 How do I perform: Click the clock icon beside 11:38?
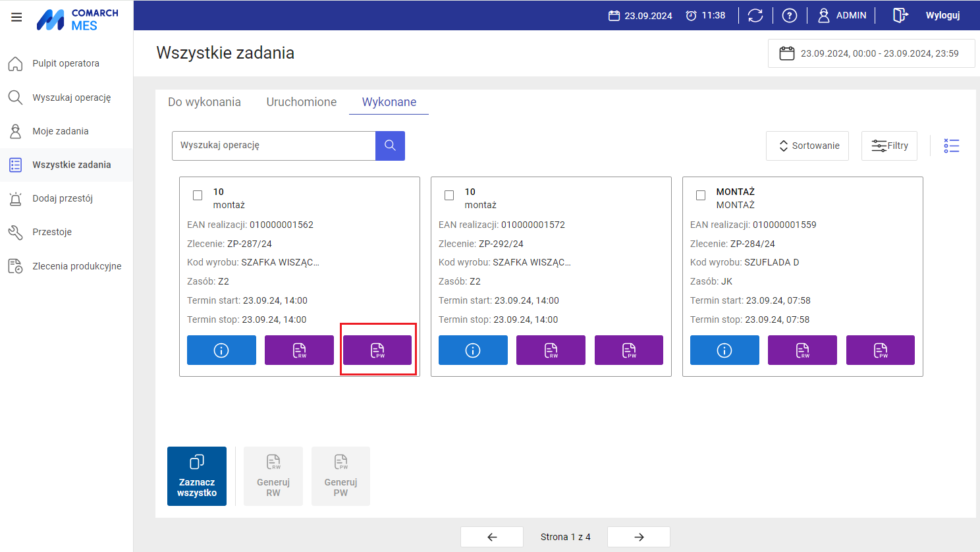pyautogui.click(x=691, y=15)
